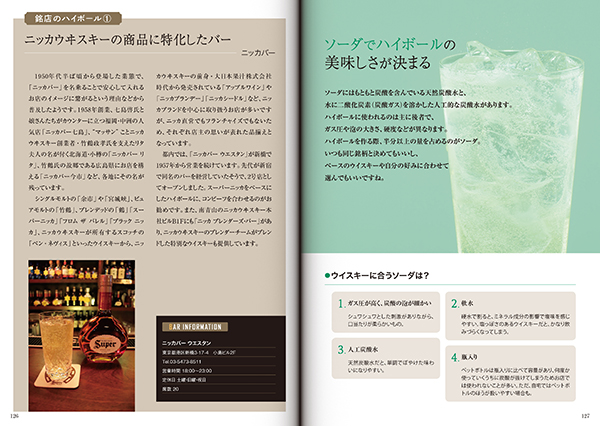The width and height of the screenshot is (600, 426).
Task: Click the bar address line with 新橋
Action: point(199,353)
